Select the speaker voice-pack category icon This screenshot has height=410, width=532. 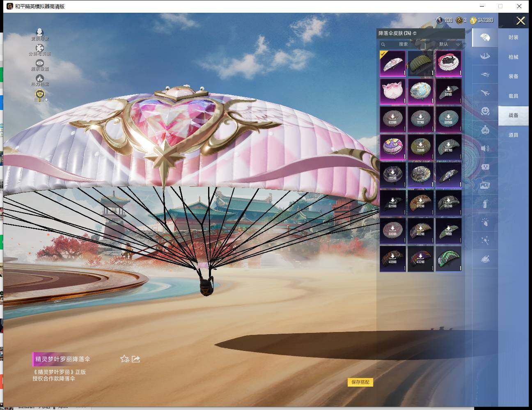click(485, 148)
